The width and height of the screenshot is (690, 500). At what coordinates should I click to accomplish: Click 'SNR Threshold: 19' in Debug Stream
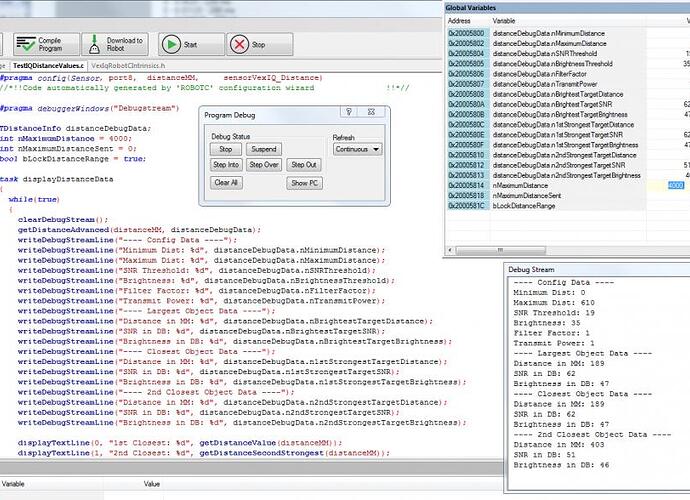(554, 313)
